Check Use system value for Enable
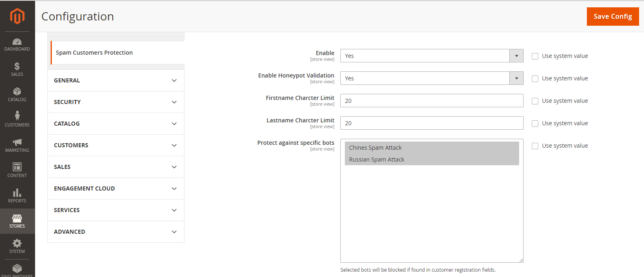644x277 pixels. (x=535, y=56)
